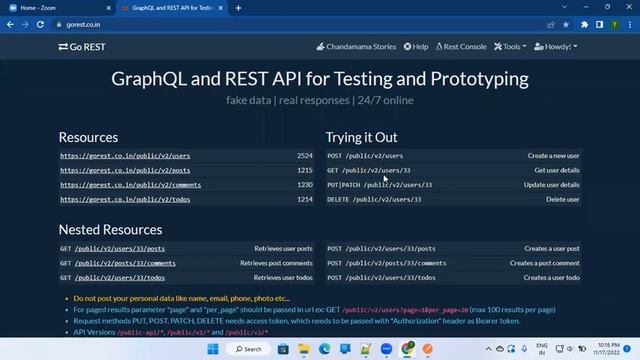
Task: Open the /public/v2/todos resource link
Action: click(125, 200)
